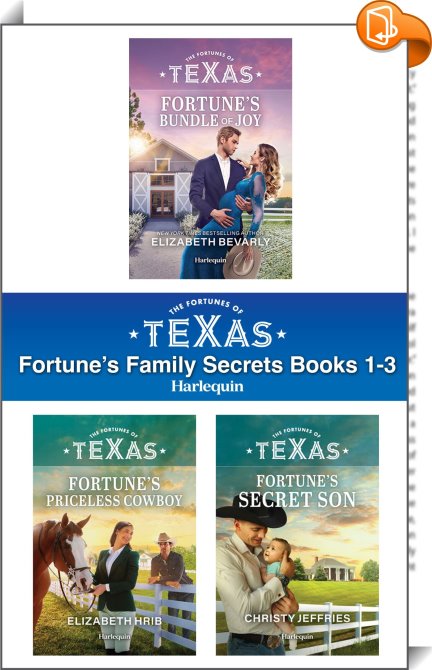
Task: Open Fortune's Secret Son cover
Action: (297, 535)
